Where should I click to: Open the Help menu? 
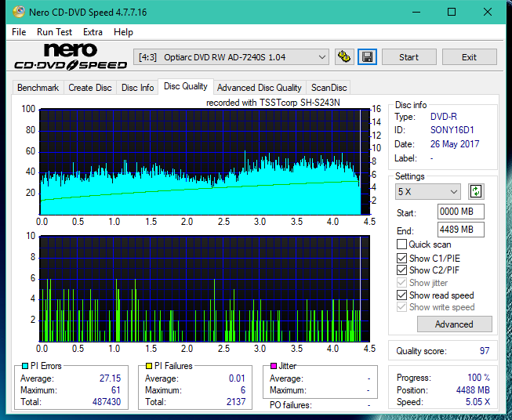(x=123, y=32)
